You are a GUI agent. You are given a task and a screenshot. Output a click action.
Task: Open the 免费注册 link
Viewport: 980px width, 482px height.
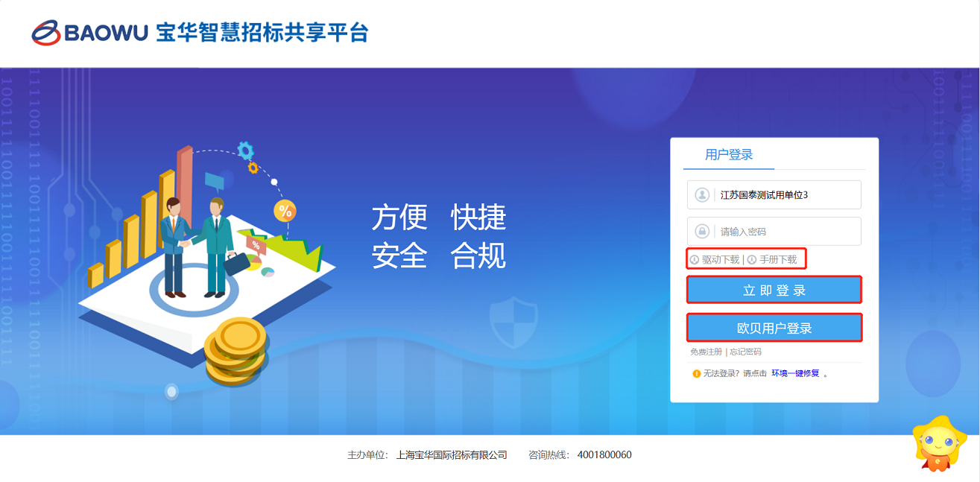coord(706,352)
